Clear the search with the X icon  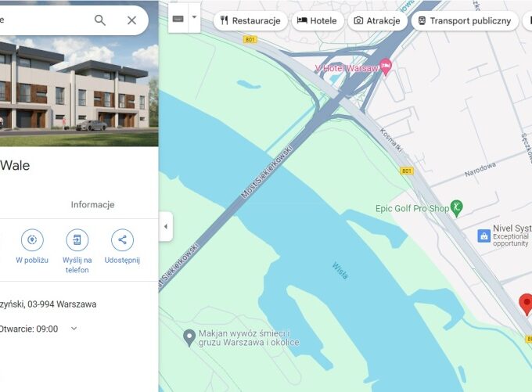pyautogui.click(x=131, y=20)
